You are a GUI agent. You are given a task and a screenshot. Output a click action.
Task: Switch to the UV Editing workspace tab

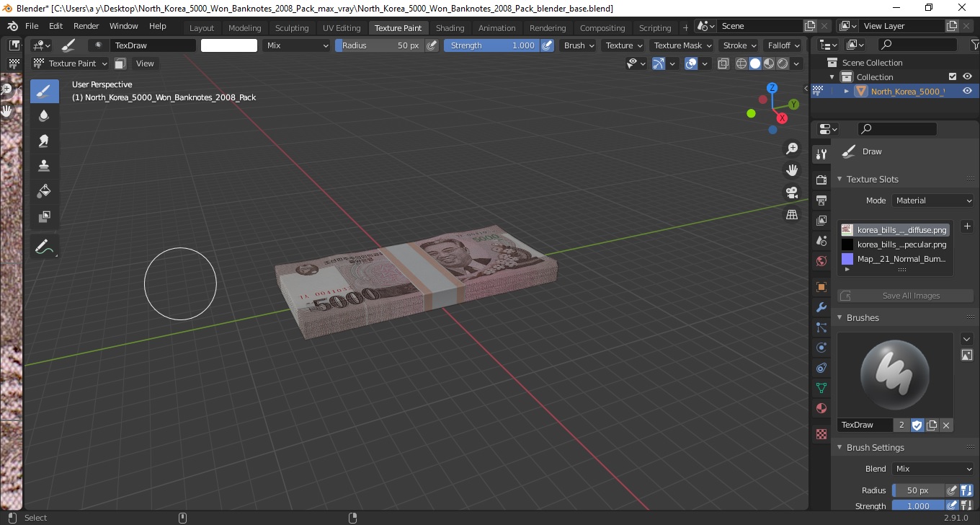342,27
